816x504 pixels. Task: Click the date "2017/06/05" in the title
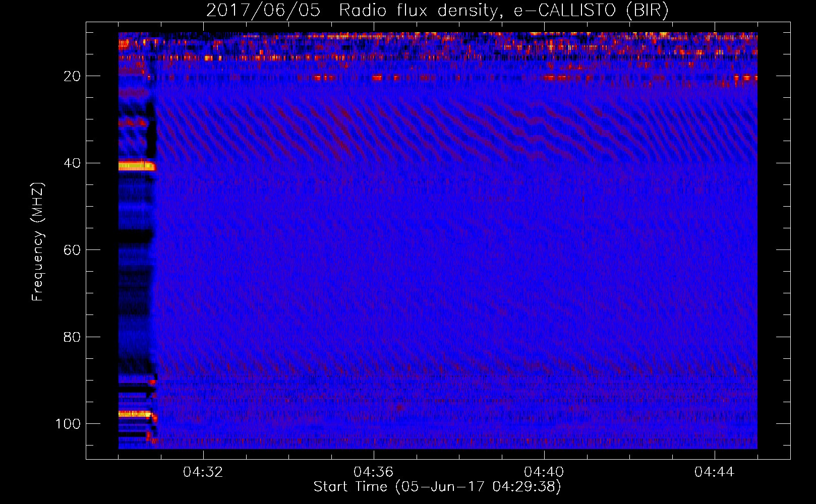coord(263,11)
